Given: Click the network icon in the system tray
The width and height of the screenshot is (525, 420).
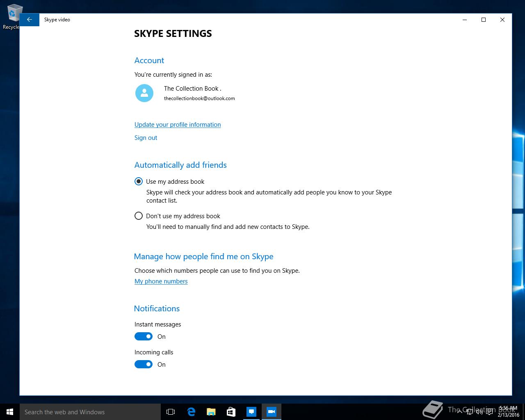Looking at the screenshot, I should point(470,412).
